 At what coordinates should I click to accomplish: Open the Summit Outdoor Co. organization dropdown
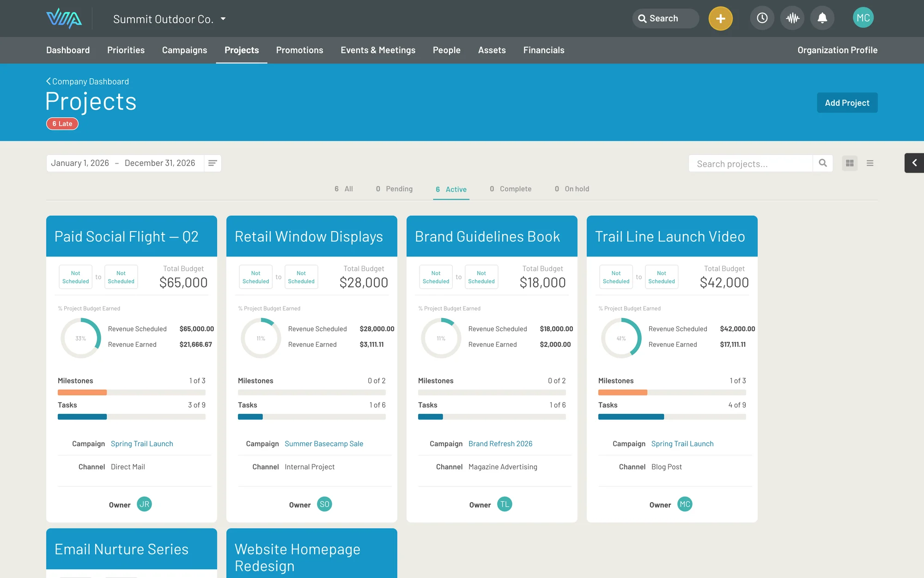pos(170,19)
